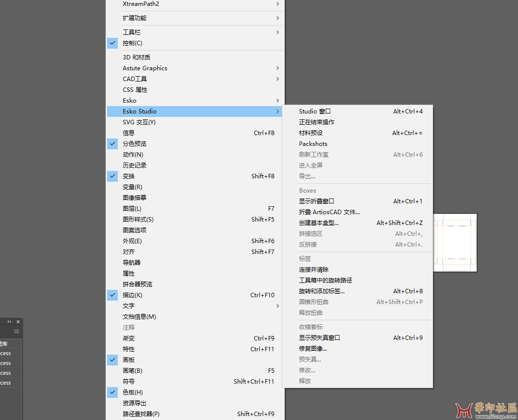Open the 图形样式(S) panel
Image resolution: width=518 pixels, height=420 pixels.
point(195,220)
